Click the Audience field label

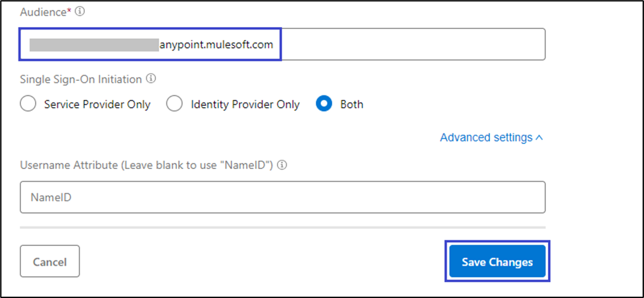[x=43, y=12]
